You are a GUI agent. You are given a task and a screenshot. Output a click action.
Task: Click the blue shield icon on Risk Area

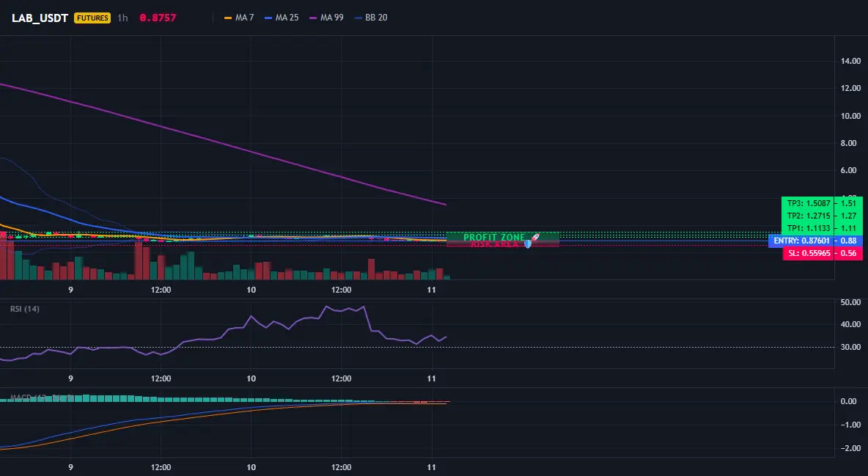coord(528,244)
